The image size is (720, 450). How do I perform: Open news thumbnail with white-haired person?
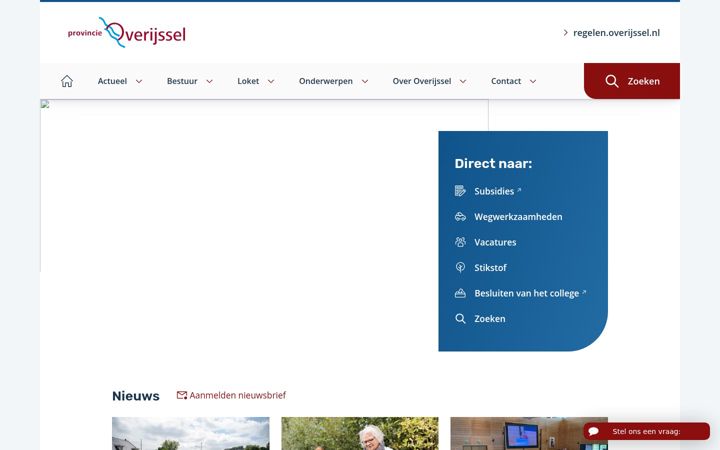point(360,433)
